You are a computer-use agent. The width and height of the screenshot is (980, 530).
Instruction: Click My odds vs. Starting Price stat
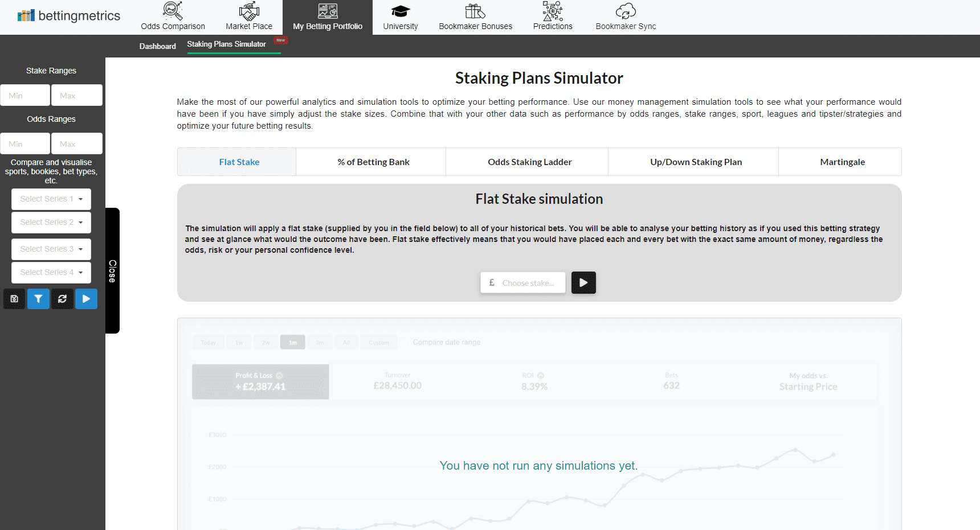(x=808, y=381)
